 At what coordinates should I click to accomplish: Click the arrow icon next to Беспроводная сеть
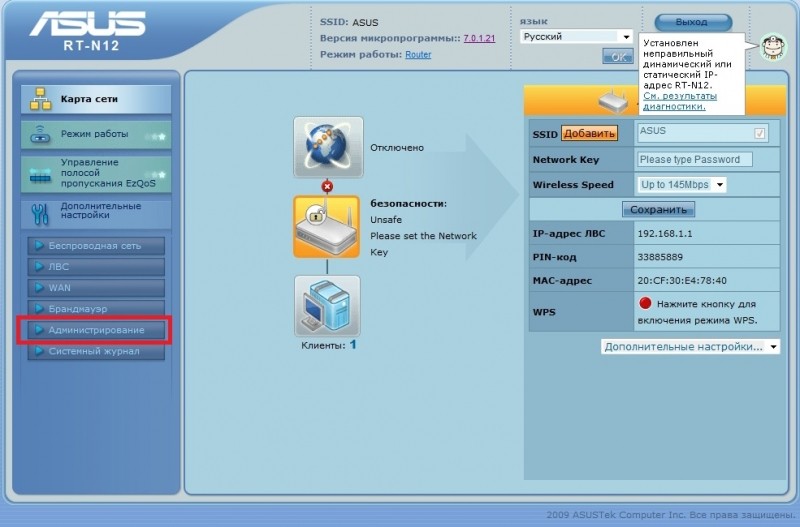[x=39, y=245]
